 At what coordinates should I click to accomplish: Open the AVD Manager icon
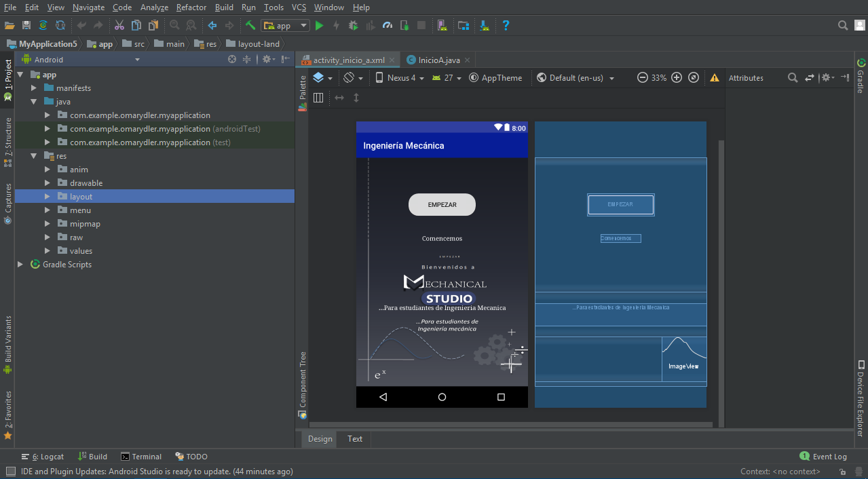click(442, 26)
